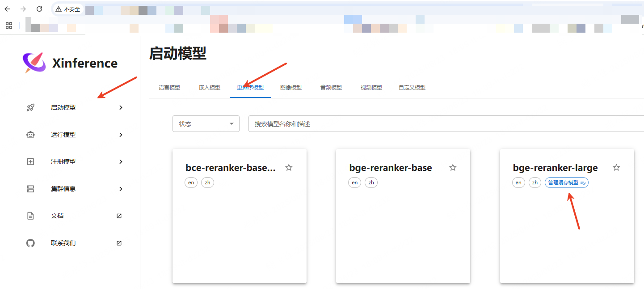The height and width of the screenshot is (289, 644).
Task: Switch to the 视频模型 tab
Action: [x=371, y=88]
